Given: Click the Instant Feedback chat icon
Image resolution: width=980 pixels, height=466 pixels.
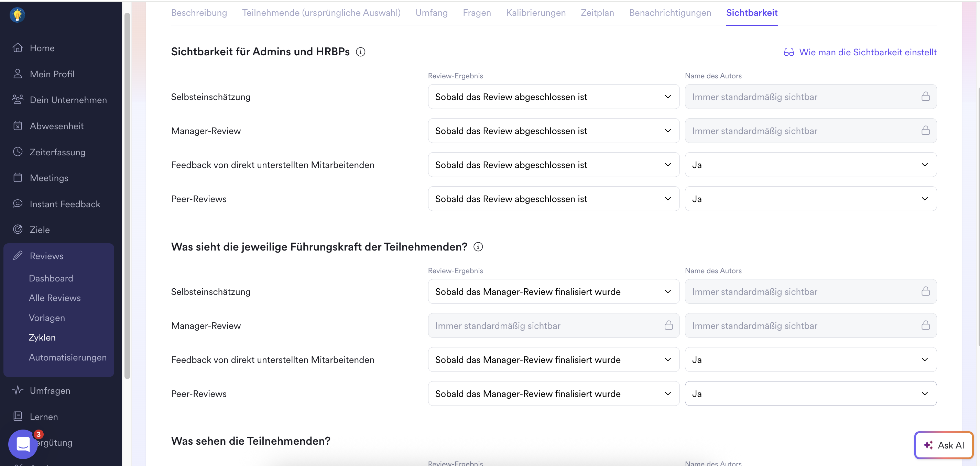Looking at the screenshot, I should pos(18,204).
